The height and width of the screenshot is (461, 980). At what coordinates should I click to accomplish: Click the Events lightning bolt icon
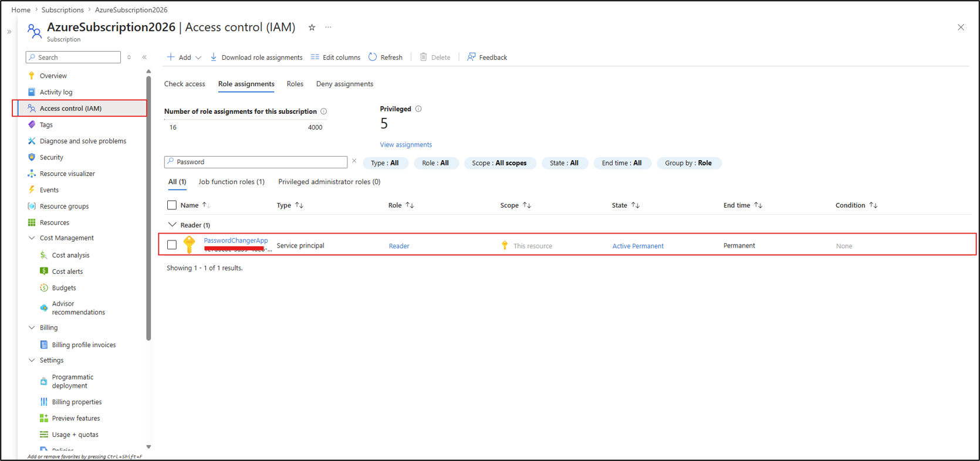(32, 190)
